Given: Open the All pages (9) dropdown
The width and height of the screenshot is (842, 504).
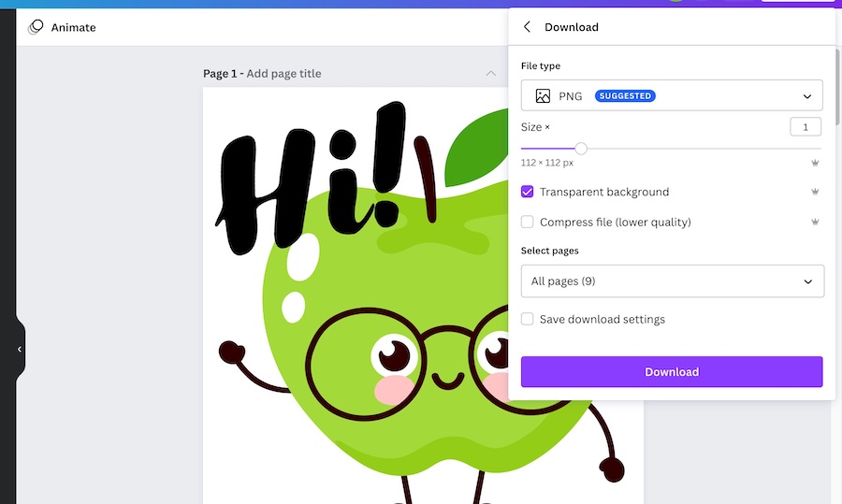Looking at the screenshot, I should (673, 281).
